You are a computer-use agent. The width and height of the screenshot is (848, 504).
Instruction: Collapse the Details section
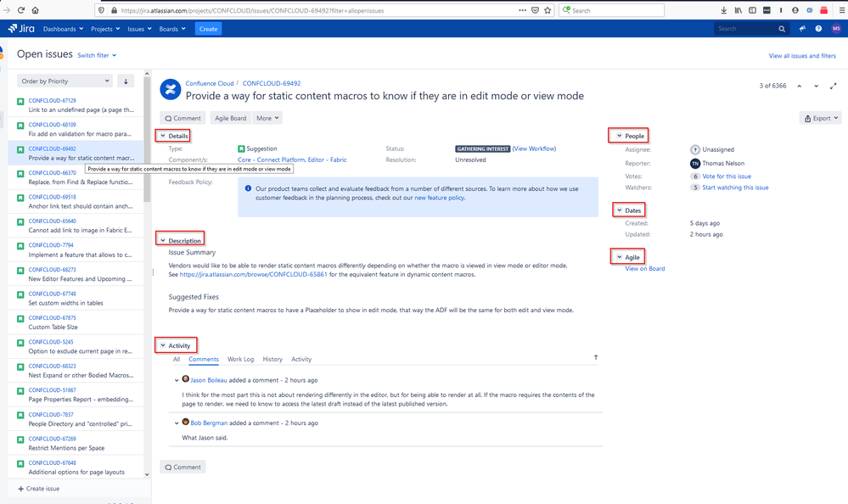click(163, 136)
